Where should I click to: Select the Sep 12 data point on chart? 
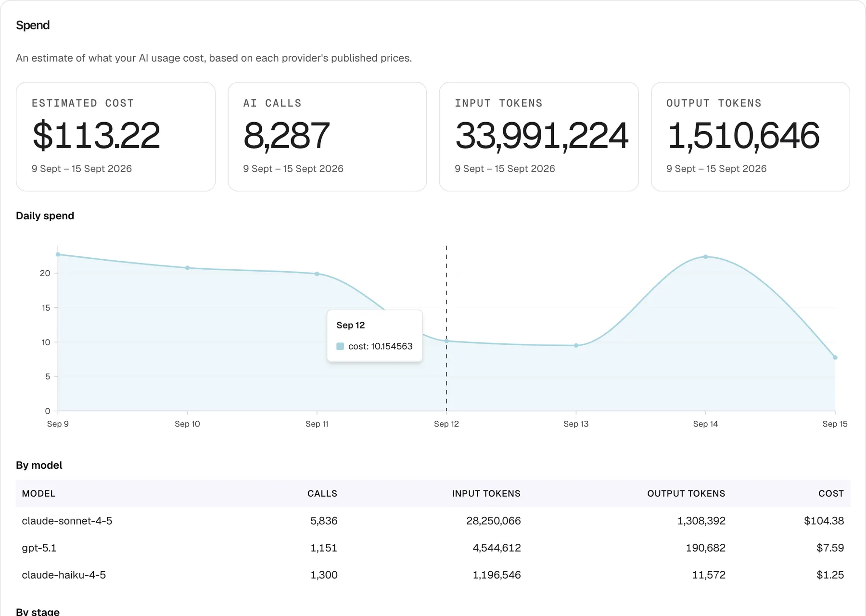coord(446,341)
